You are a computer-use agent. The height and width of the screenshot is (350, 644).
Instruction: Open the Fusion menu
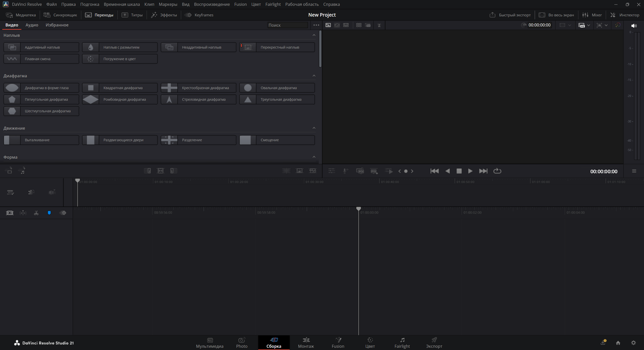[240, 4]
